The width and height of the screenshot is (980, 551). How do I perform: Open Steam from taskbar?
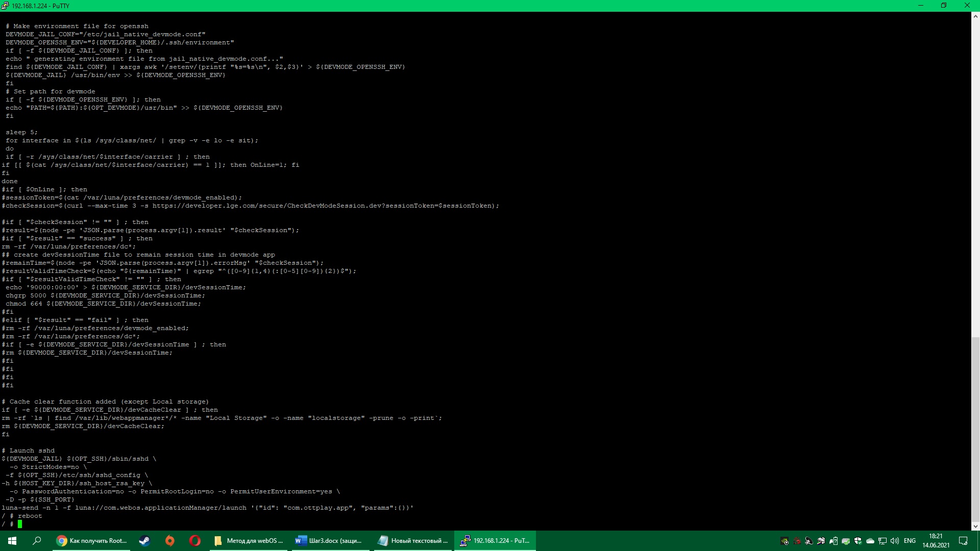point(144,541)
